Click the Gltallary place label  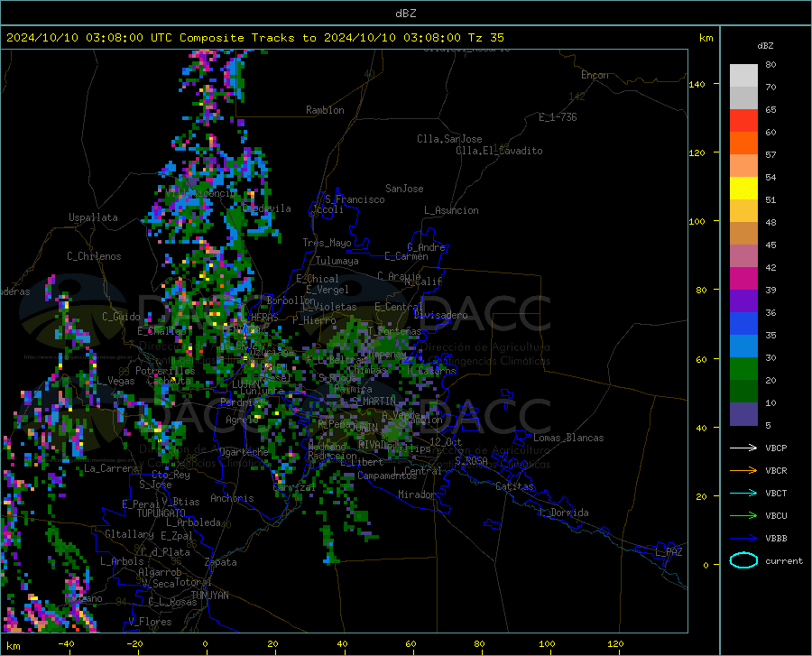click(129, 534)
